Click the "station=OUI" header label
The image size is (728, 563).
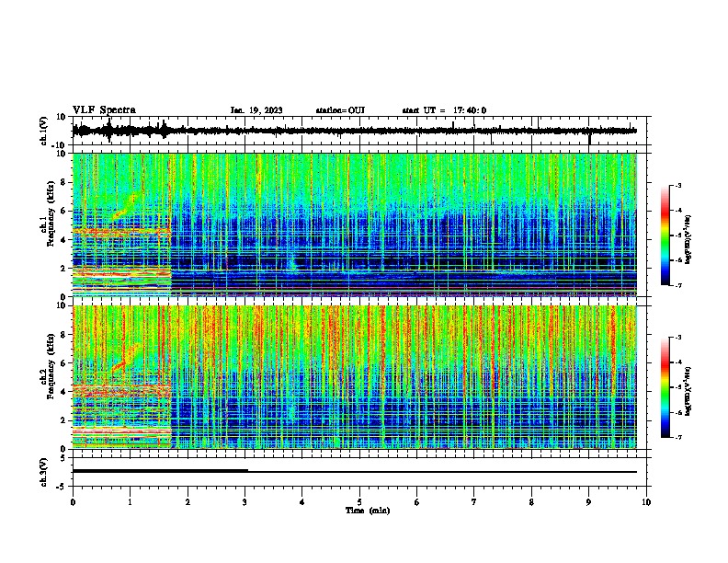click(340, 110)
